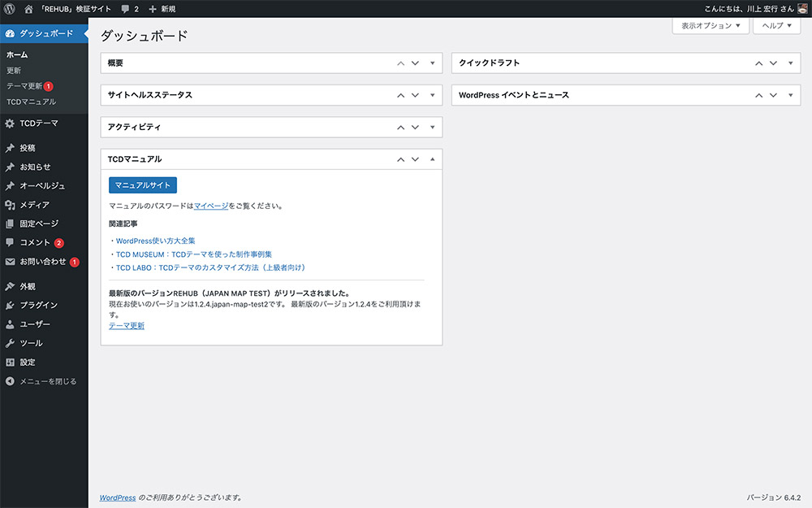Image resolution: width=812 pixels, height=508 pixels.
Task: Click the home icon in the admin bar
Action: pyautogui.click(x=28, y=9)
